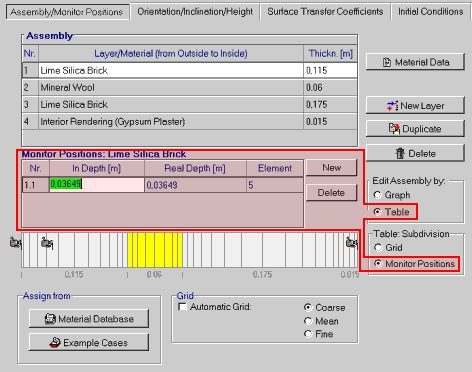Open Material Data for the layer
472x372 pixels.
pos(415,62)
